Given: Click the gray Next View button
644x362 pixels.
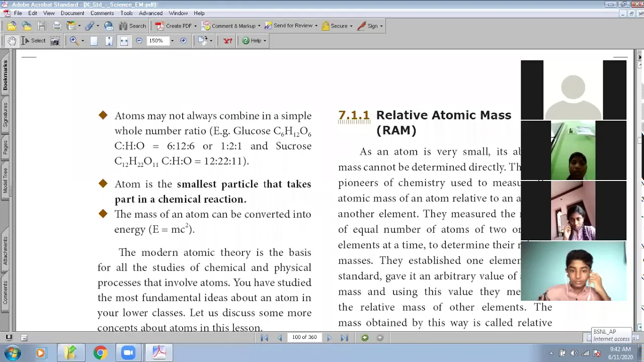Looking at the screenshot, I should (x=380, y=338).
